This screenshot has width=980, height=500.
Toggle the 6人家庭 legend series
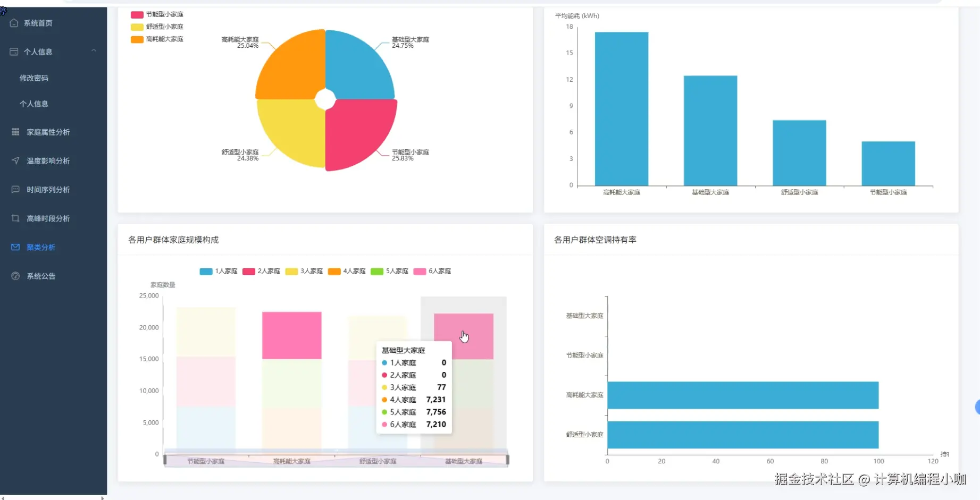[432, 271]
